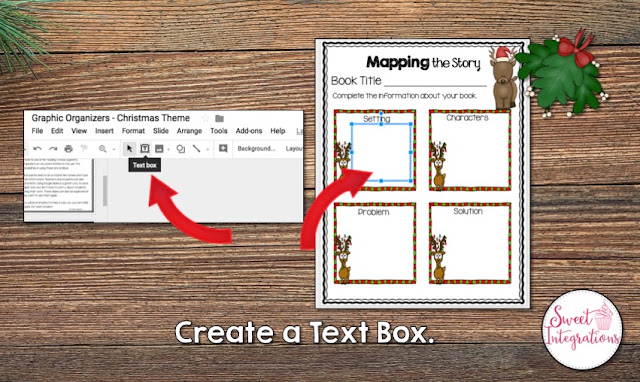Image resolution: width=640 pixels, height=382 pixels.
Task: Open the Tools menu
Action: point(218,131)
